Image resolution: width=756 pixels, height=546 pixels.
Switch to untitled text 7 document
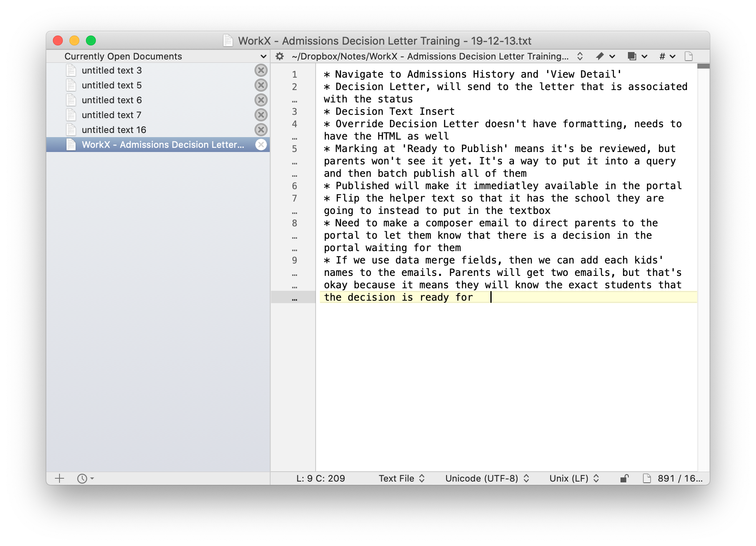[112, 115]
